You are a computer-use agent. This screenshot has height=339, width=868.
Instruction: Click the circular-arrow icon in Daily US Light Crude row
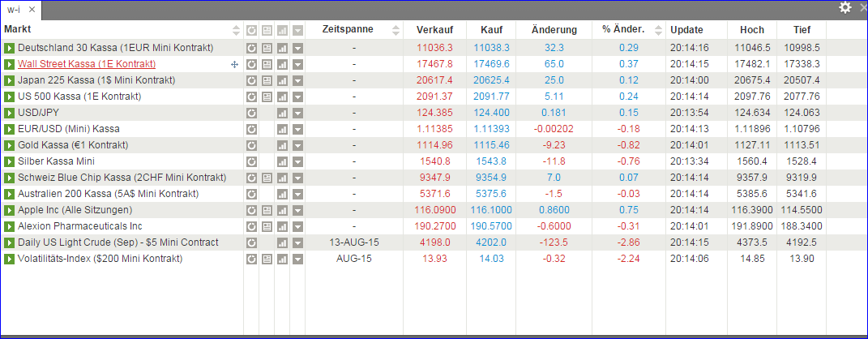(x=251, y=242)
